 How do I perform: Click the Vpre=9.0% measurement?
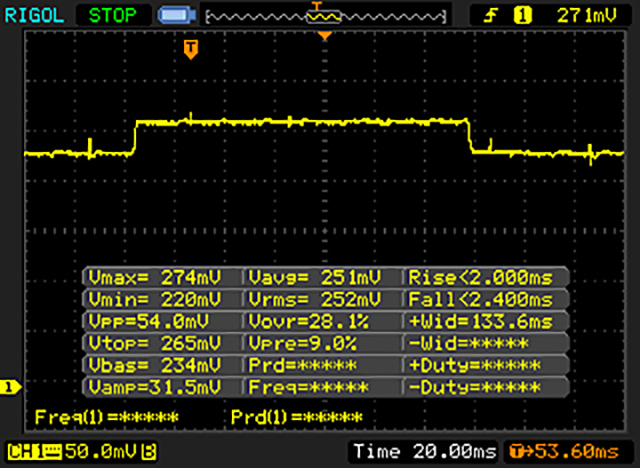302,344
